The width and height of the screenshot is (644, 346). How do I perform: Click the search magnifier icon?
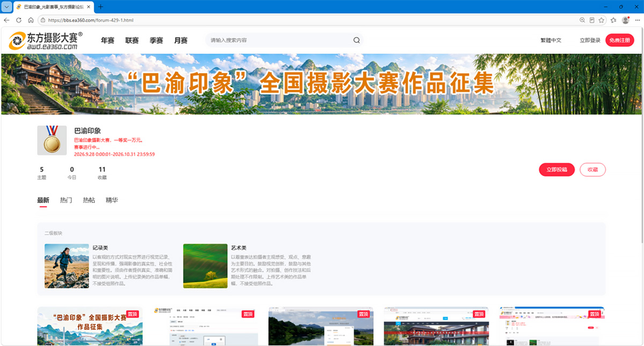point(356,40)
